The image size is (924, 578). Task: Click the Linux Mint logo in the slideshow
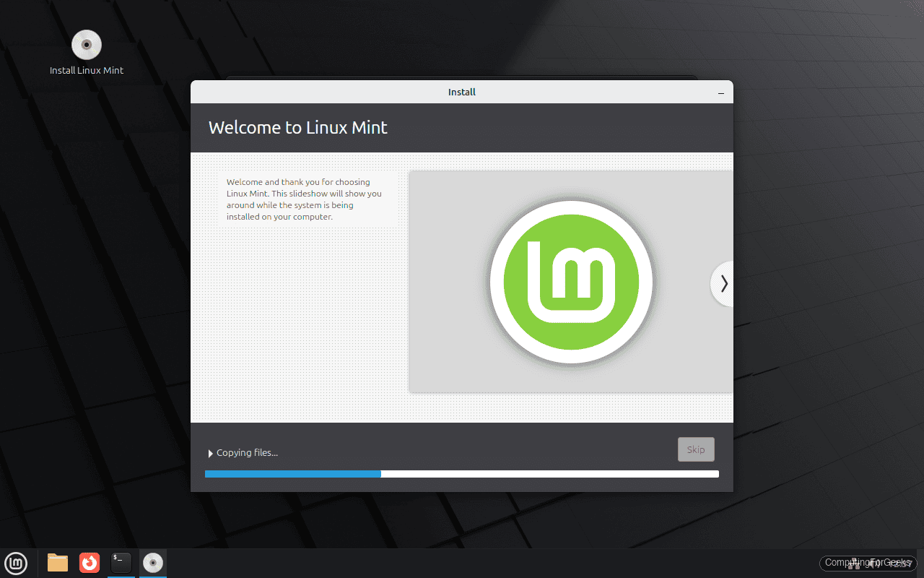pos(571,282)
